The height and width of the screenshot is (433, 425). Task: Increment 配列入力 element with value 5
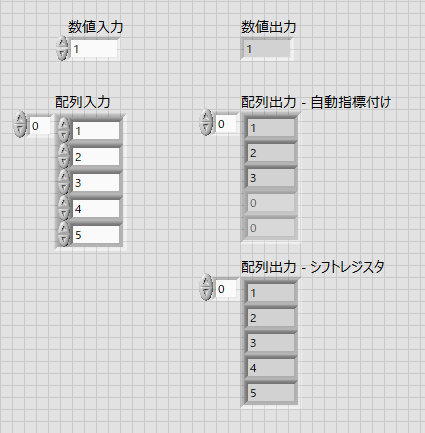[x=64, y=229]
